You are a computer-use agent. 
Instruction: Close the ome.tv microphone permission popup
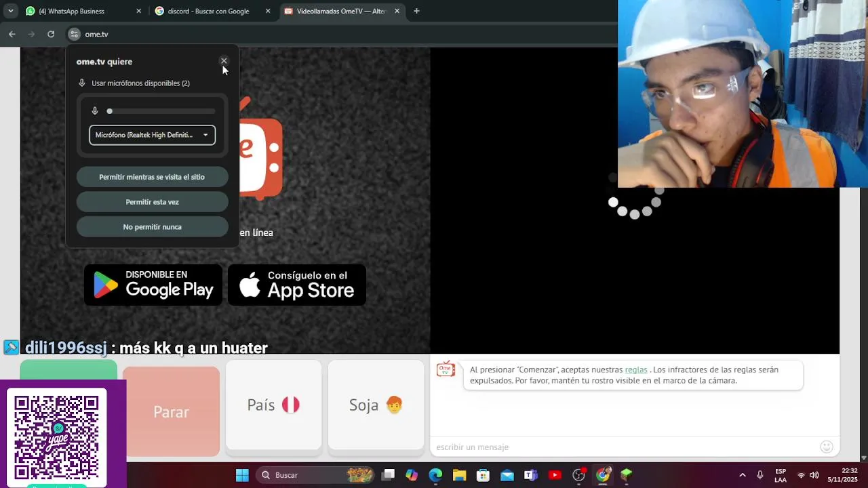[x=224, y=61]
